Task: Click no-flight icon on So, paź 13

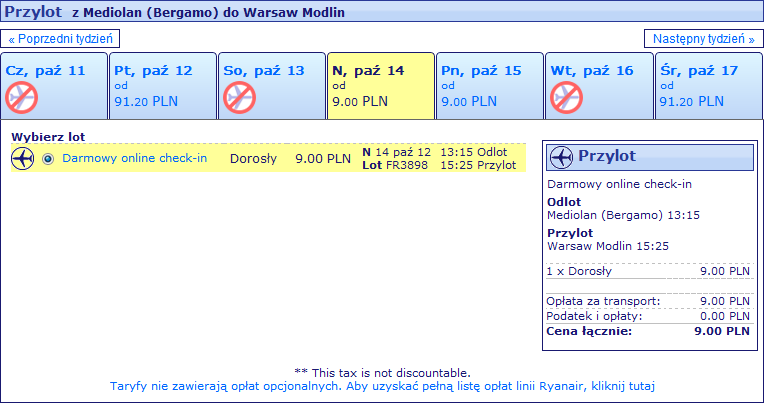Action: (x=239, y=97)
